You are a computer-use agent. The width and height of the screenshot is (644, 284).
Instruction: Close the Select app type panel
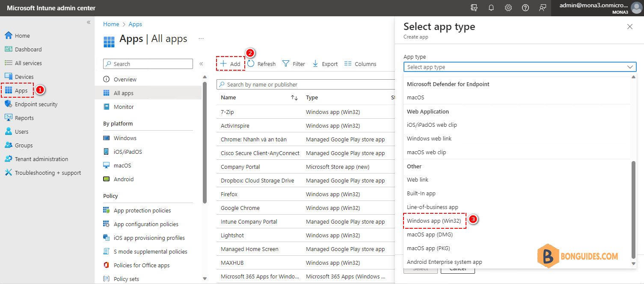point(629,27)
